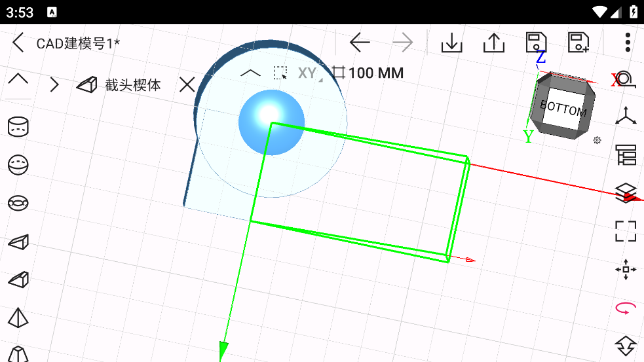Undo the last action

[360, 43]
